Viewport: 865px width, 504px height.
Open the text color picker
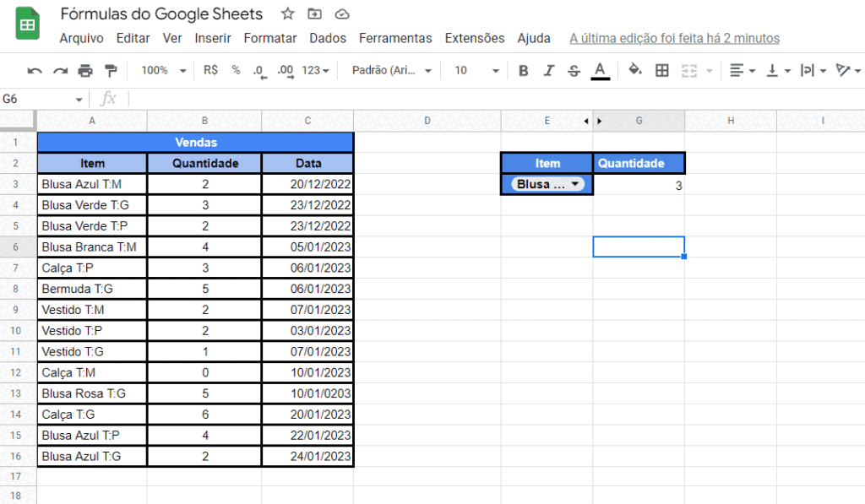pyautogui.click(x=600, y=71)
